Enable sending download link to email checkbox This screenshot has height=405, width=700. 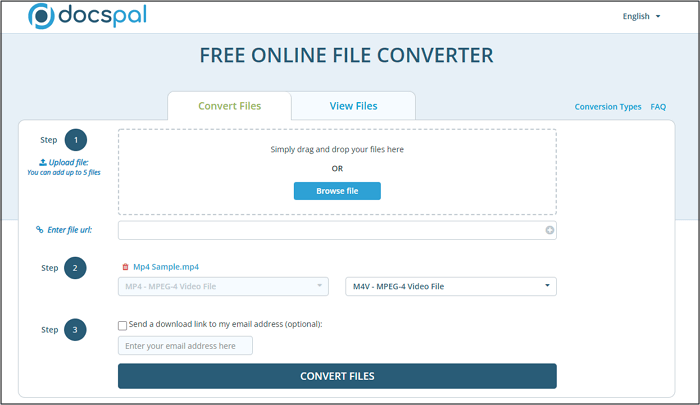tap(122, 325)
